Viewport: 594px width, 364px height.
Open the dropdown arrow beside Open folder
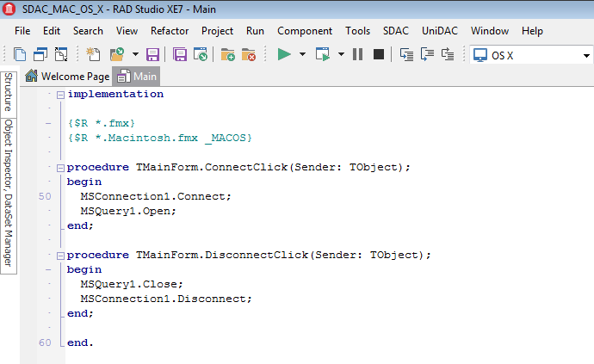135,54
